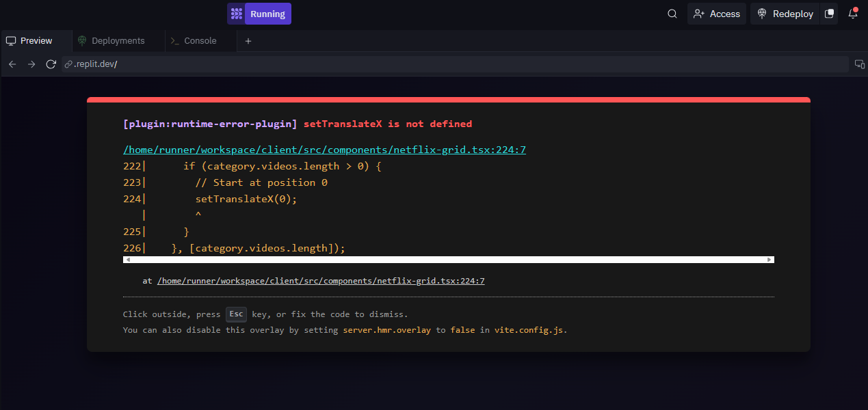The width and height of the screenshot is (868, 410).
Task: Go back in preview browser
Action: pos(12,64)
